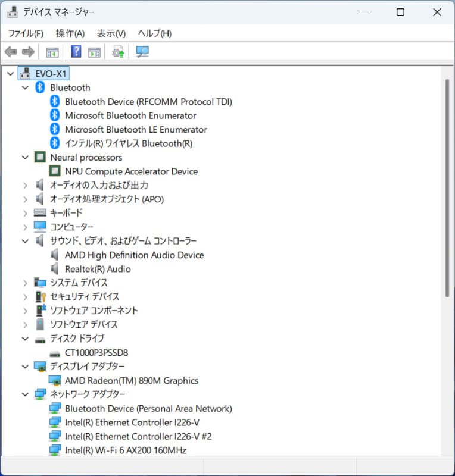
Task: Click the ソフトウェア デバイス icon
Action: (x=40, y=324)
